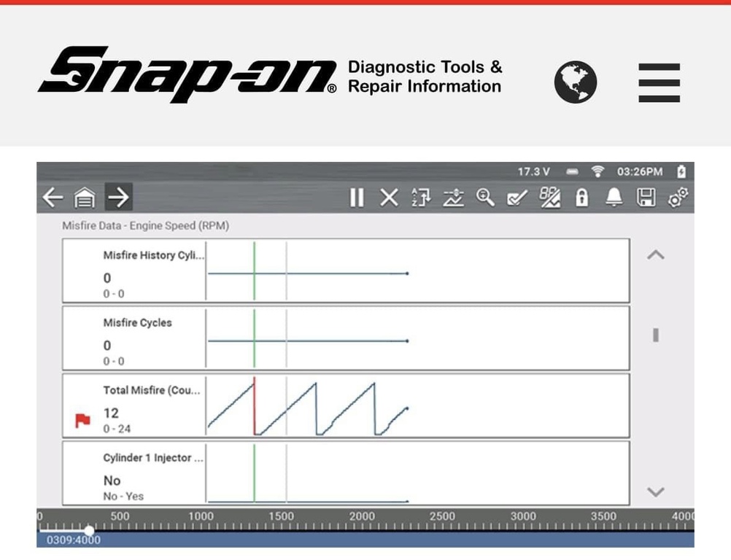Open the graph trigger settings icon

point(454,198)
